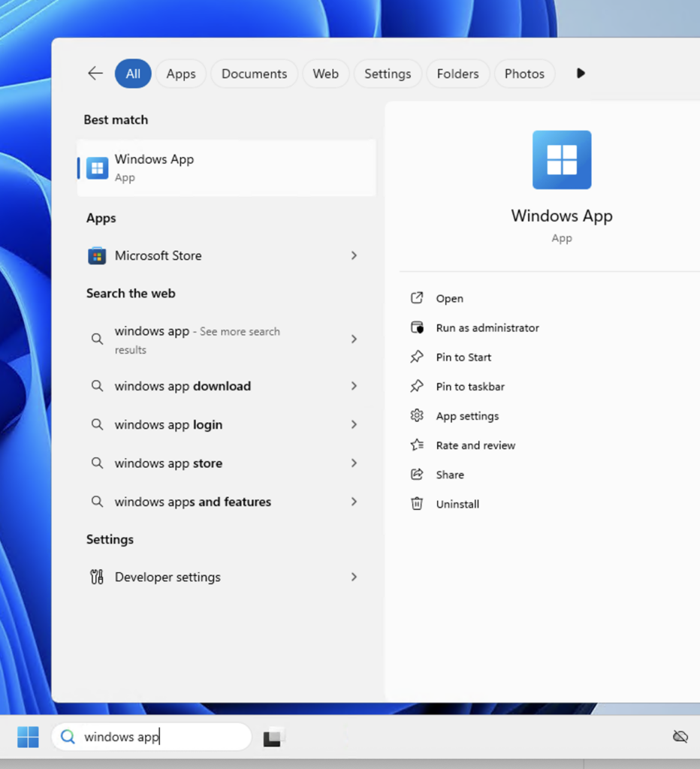700x769 pixels.
Task: Pin Windows App to taskbar
Action: [470, 387]
